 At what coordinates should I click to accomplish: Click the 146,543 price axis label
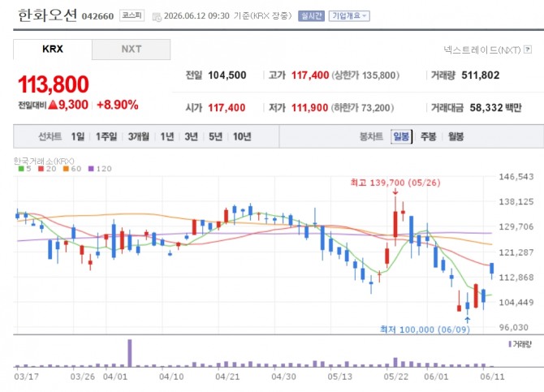(x=516, y=177)
